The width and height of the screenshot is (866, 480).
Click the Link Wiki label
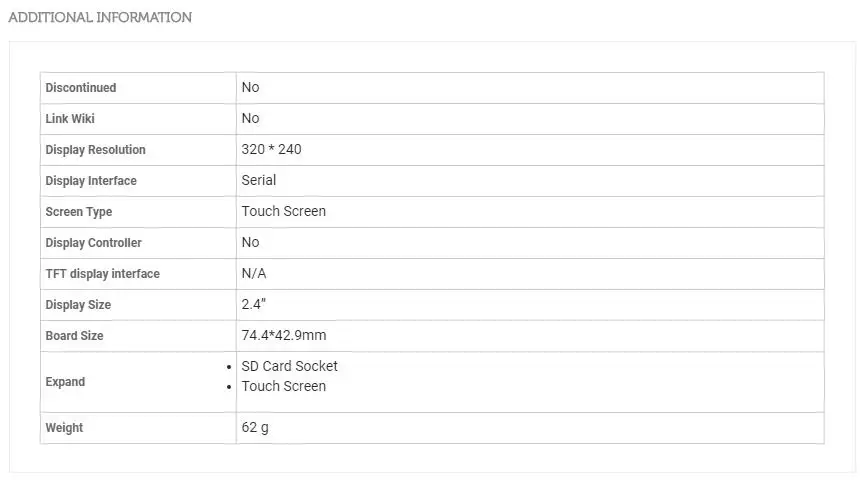point(70,119)
